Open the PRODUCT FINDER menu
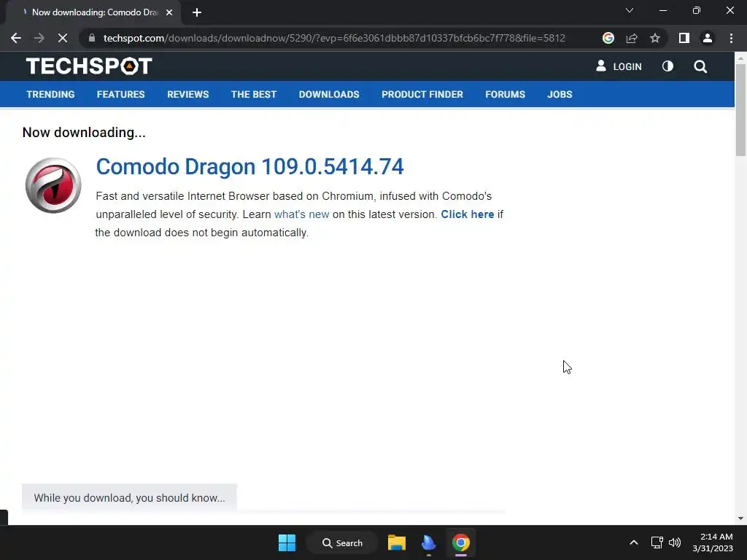747x560 pixels. pos(422,94)
